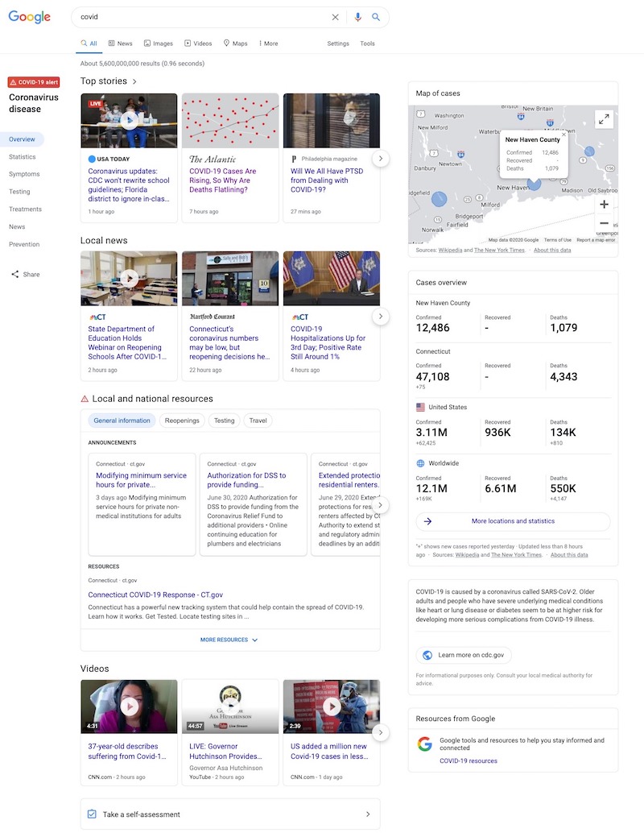The height and width of the screenshot is (833, 644).
Task: Open the Governor Hutchinson live video thumbnail
Action: point(230,706)
